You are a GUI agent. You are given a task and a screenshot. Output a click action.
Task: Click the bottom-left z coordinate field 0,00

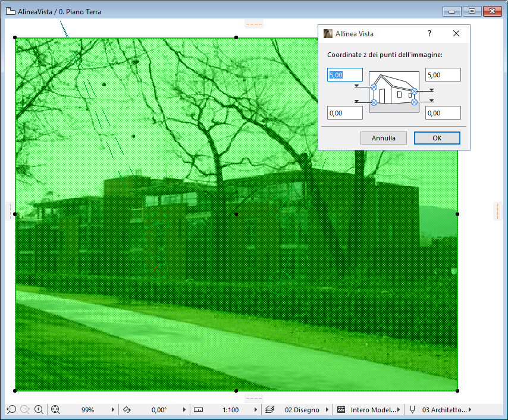pyautogui.click(x=345, y=113)
